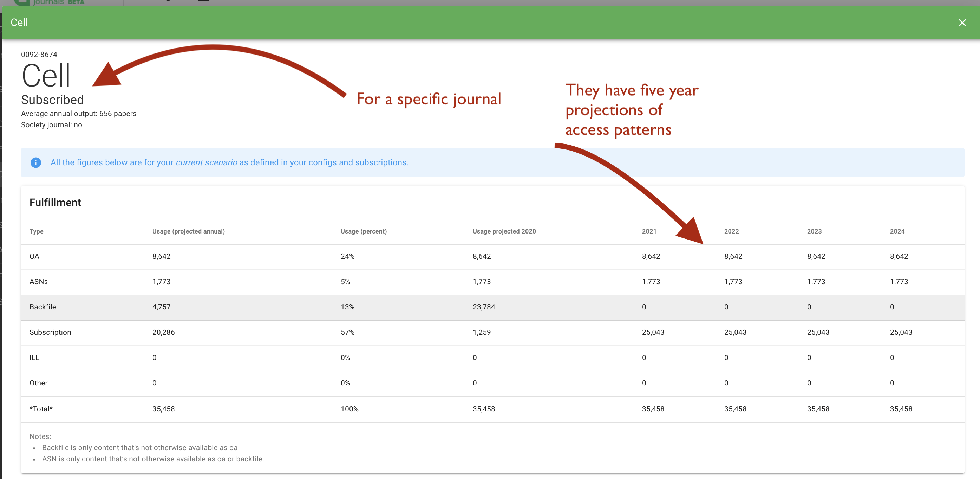980x479 pixels.
Task: Select the ASNs row label
Action: point(38,282)
